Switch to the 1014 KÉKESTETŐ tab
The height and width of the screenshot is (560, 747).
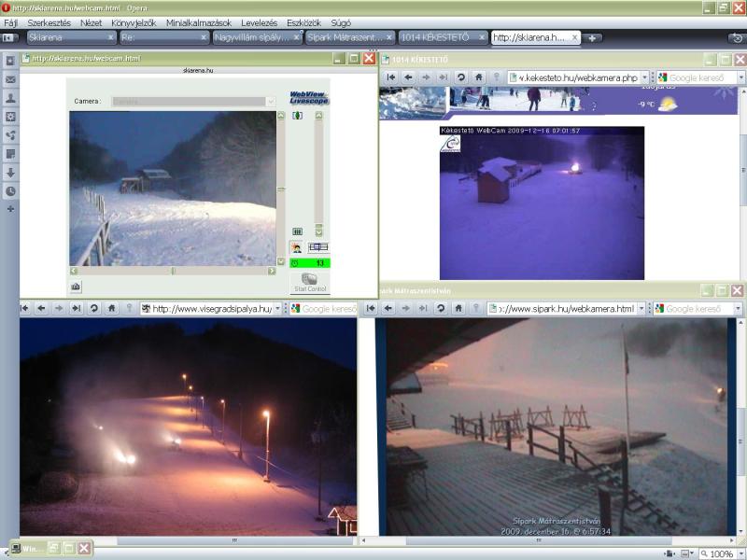click(x=437, y=38)
